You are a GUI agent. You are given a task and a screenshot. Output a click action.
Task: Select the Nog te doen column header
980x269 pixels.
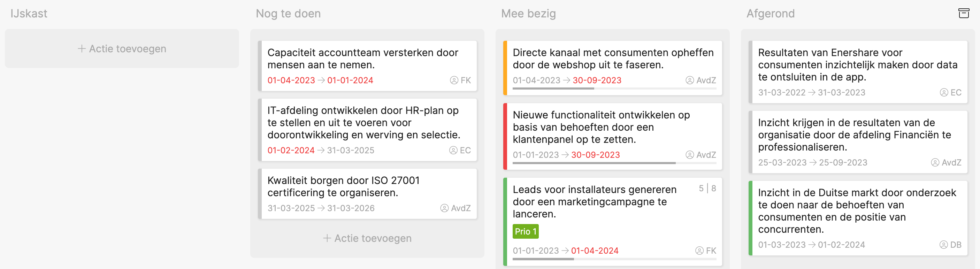(x=288, y=14)
